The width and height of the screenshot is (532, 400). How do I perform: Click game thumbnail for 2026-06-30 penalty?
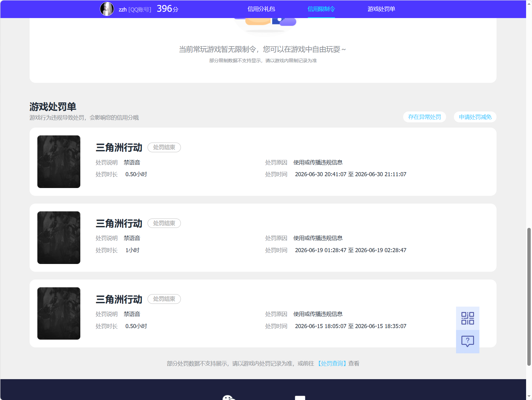point(59,162)
